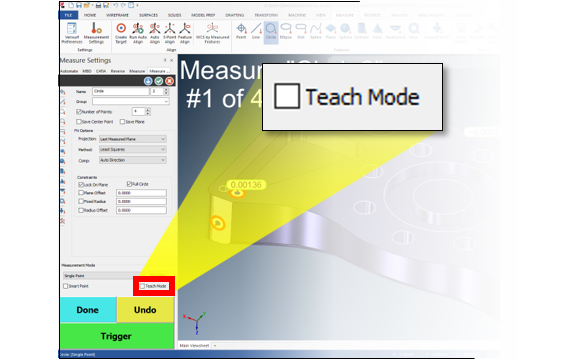Open the Reverse tab in Measure Settings
578x360 pixels.
click(118, 71)
